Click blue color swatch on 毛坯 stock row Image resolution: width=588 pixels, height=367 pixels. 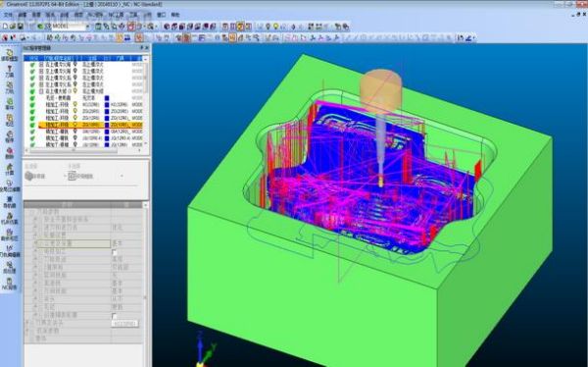point(107,98)
